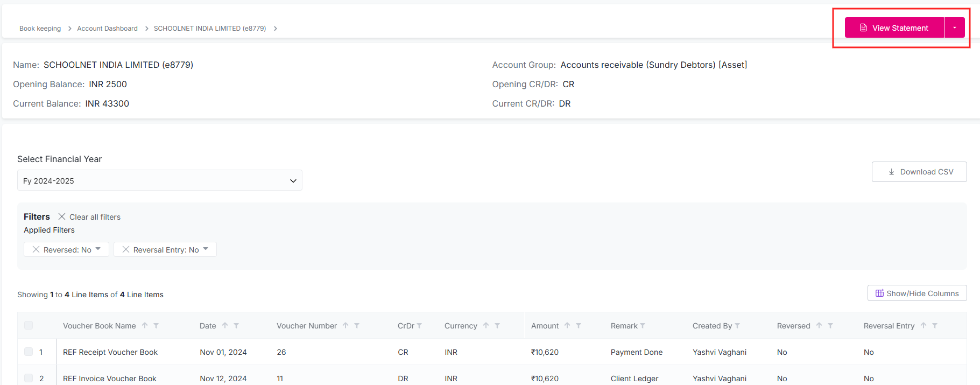Click the 'Voucher Book Name' column header
The image size is (980, 385).
100,326
